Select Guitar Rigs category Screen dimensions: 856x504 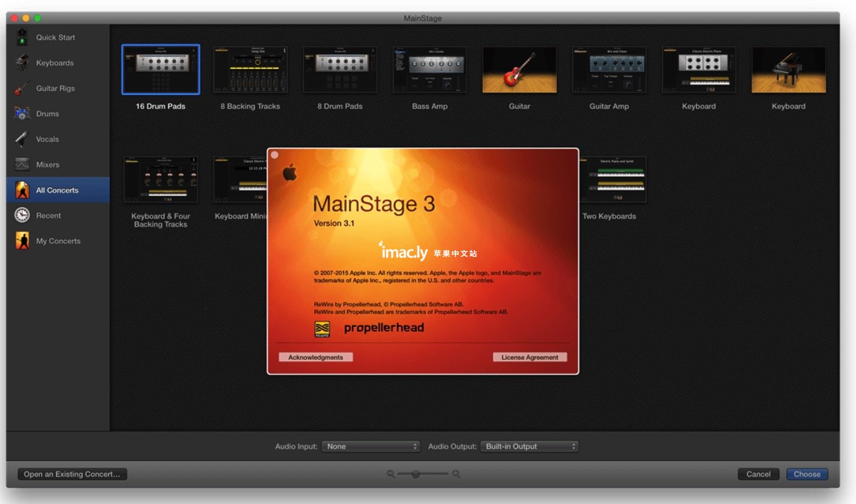pos(58,89)
